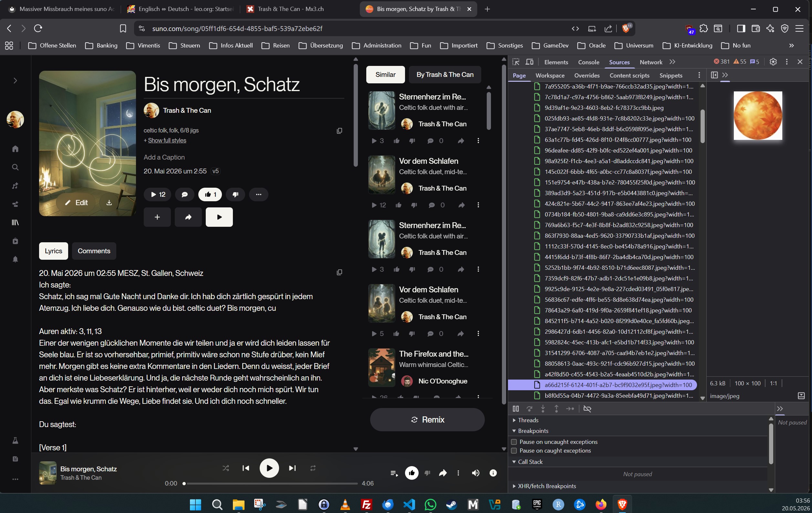Dislike the song Bis morgen, Schatz
812x513 pixels.
click(x=235, y=194)
